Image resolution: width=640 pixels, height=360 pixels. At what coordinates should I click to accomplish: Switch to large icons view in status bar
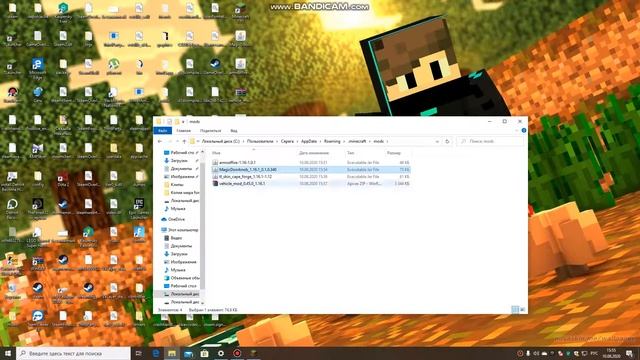click(522, 310)
